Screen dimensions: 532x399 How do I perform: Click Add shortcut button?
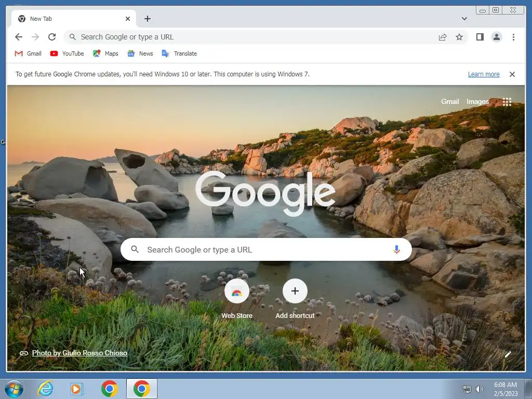click(x=295, y=299)
